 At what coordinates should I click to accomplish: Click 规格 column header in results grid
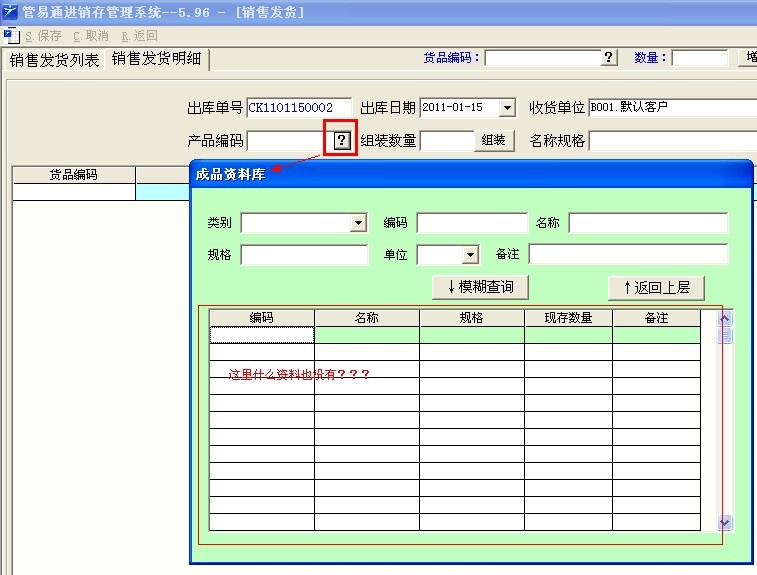tap(472, 318)
